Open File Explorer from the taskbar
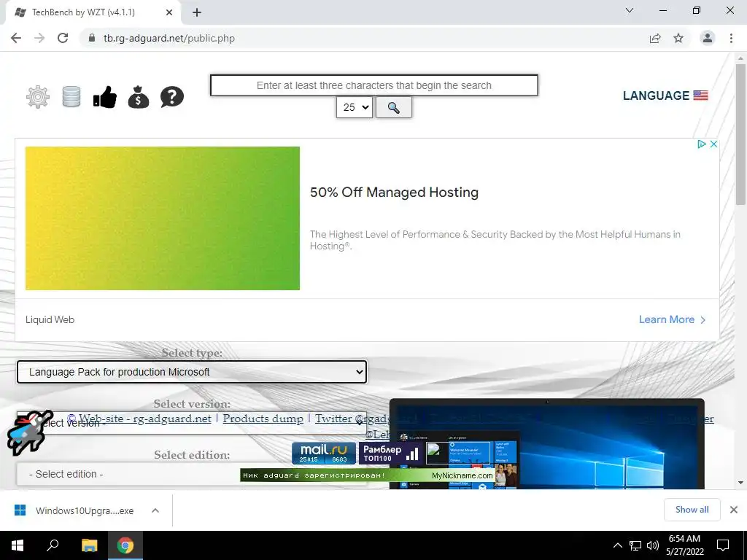The image size is (747, 560). (x=89, y=545)
